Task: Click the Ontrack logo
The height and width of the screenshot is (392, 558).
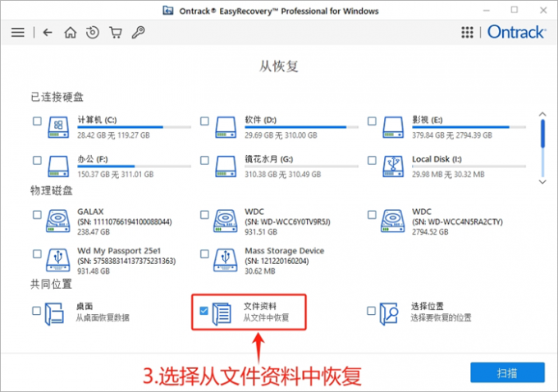Action: pyautogui.click(x=516, y=32)
